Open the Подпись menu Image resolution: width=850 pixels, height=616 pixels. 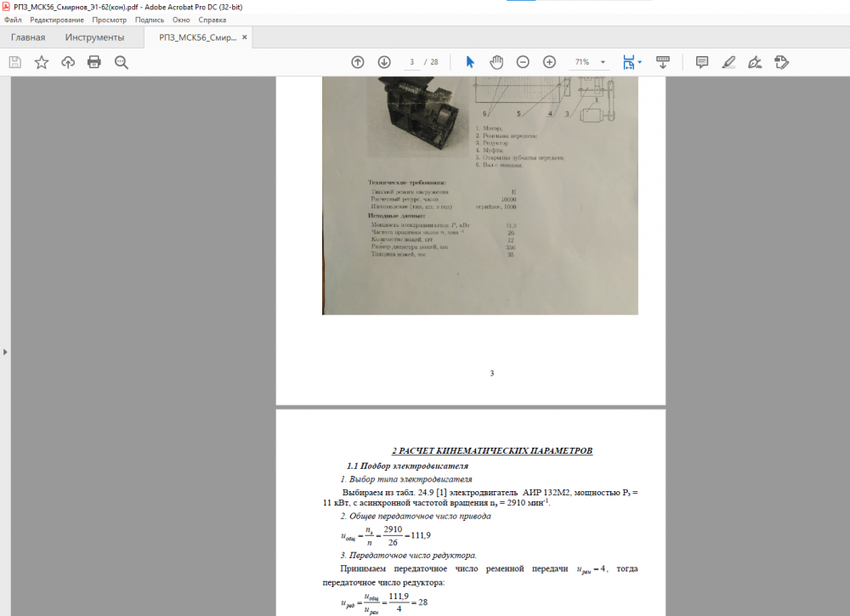click(x=150, y=20)
